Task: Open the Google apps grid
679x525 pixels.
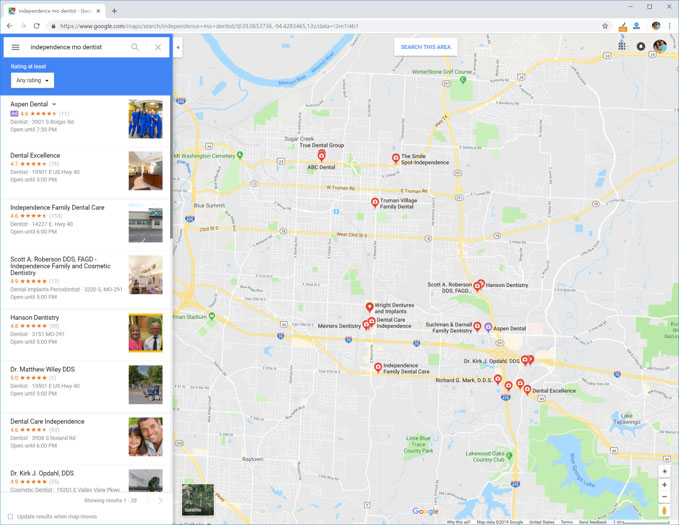Action: click(x=622, y=46)
